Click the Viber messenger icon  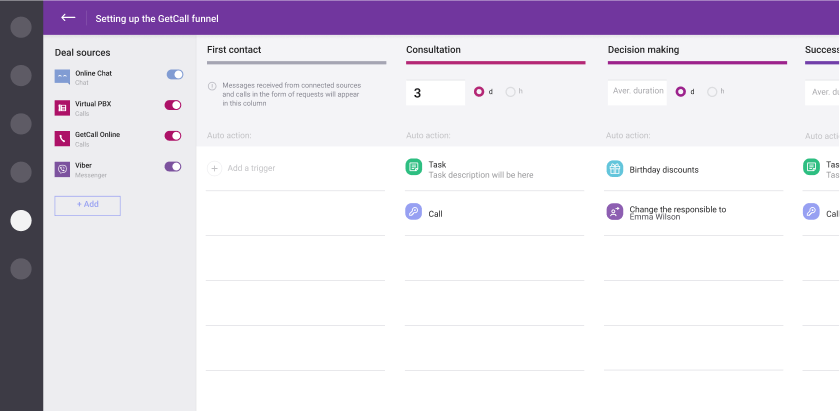coord(62,170)
